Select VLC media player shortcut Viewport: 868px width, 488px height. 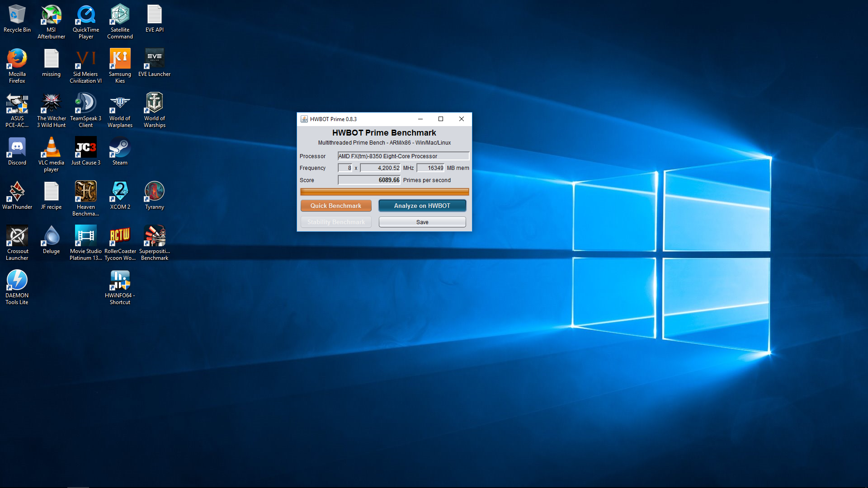coord(51,155)
